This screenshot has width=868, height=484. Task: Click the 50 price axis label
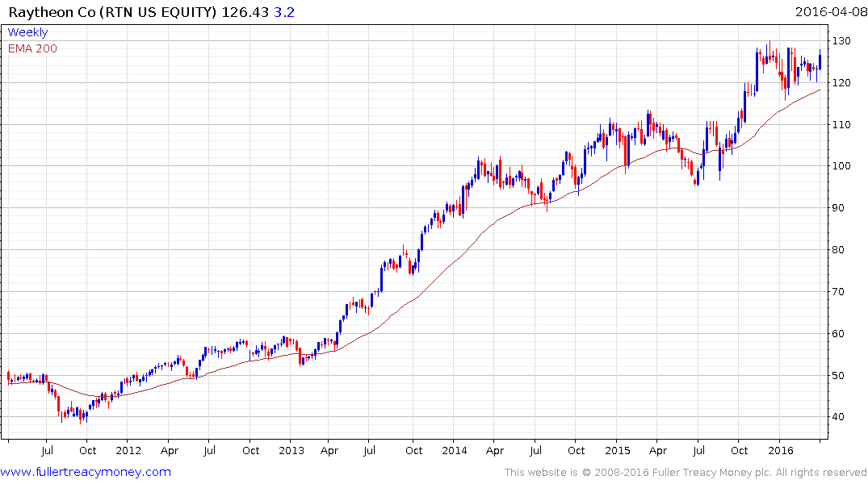pos(838,376)
